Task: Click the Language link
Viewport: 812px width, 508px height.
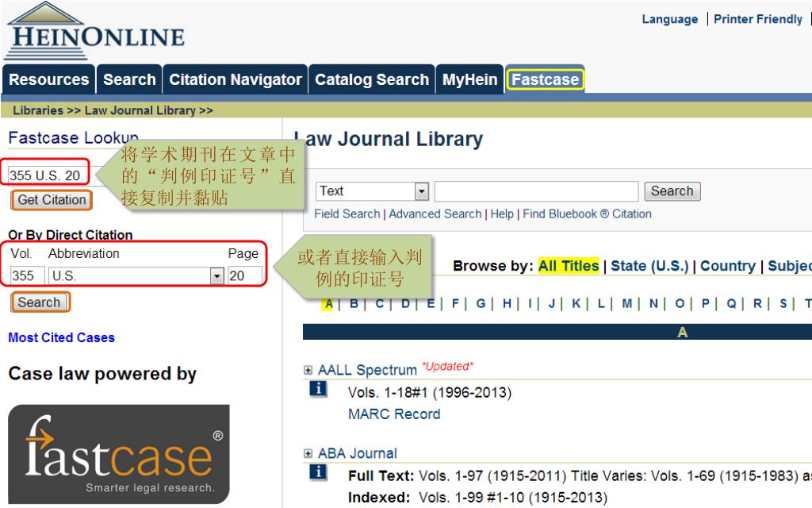Action: [x=669, y=19]
